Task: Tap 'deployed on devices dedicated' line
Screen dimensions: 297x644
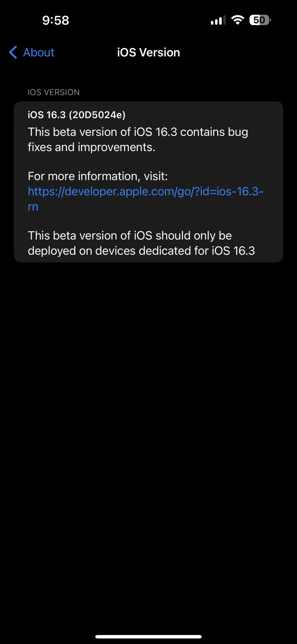Action: (x=141, y=251)
